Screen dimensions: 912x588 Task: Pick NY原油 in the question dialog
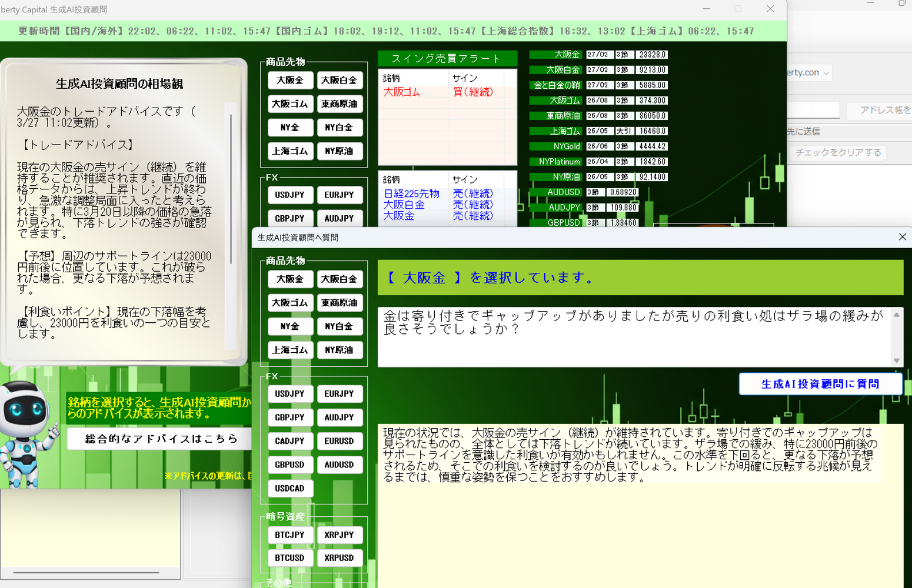tap(339, 350)
